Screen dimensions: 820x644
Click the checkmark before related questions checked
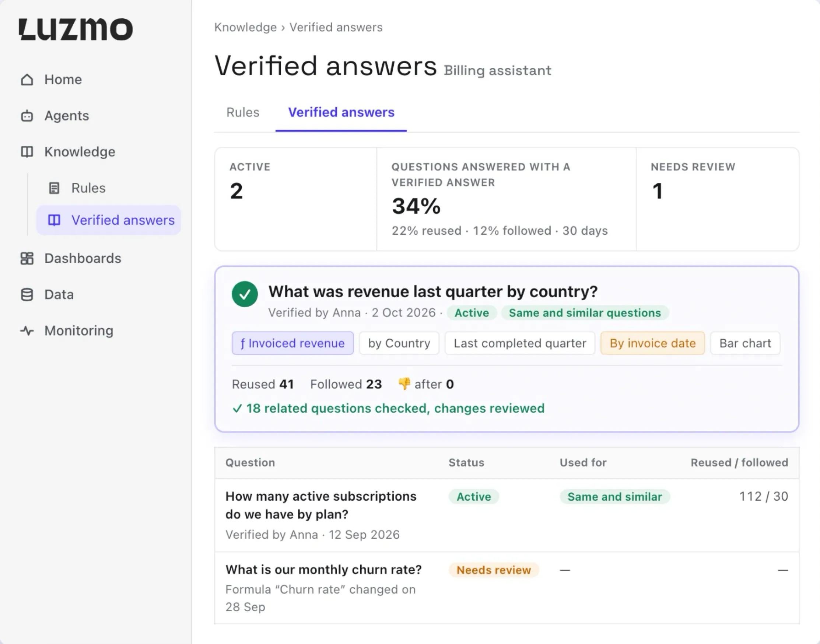[237, 408]
